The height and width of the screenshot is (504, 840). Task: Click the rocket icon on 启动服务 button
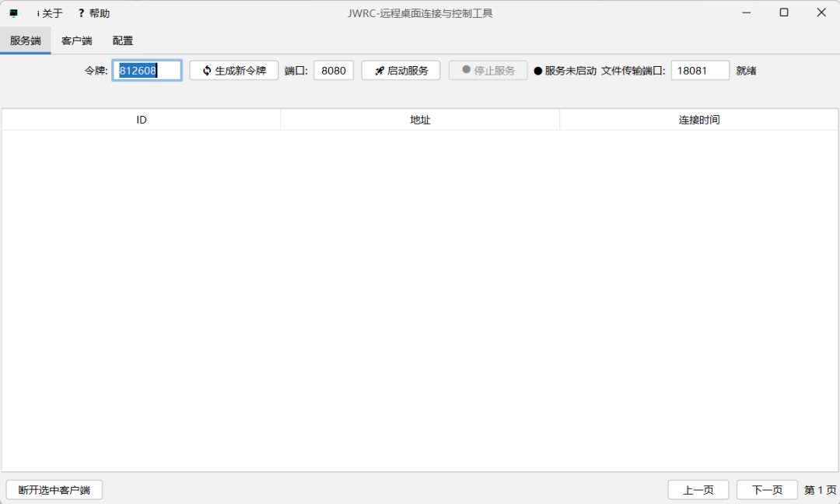point(379,70)
